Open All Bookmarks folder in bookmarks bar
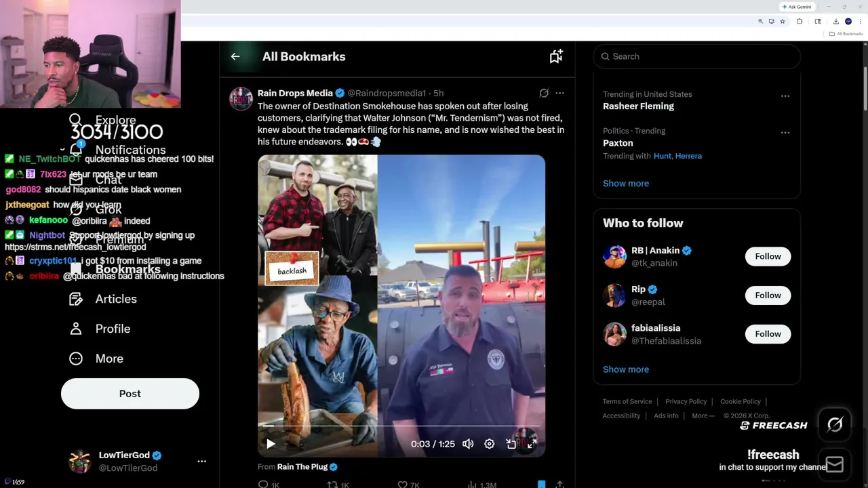The width and height of the screenshot is (868, 488). tap(847, 34)
